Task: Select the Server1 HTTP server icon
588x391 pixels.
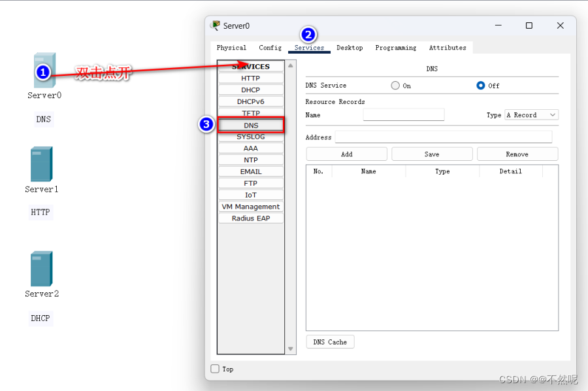Action: pos(41,164)
